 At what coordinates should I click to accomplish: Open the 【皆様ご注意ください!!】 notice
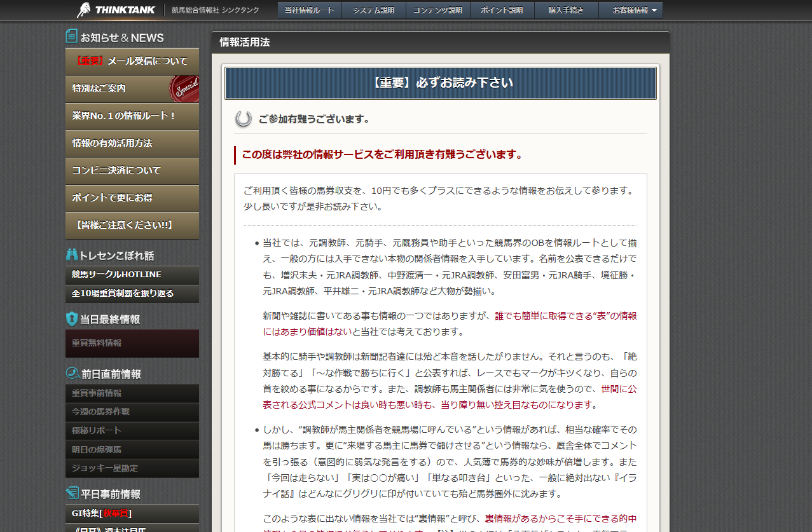(x=132, y=226)
